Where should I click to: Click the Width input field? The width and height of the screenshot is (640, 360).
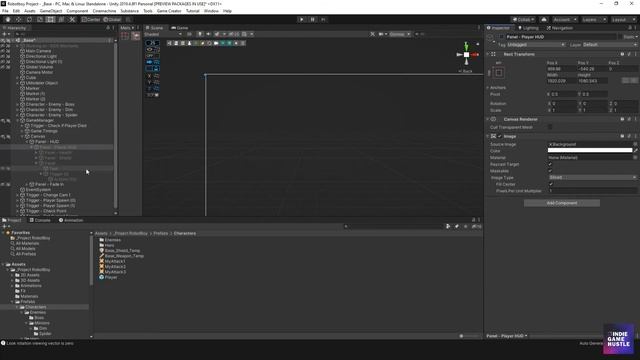tap(561, 81)
